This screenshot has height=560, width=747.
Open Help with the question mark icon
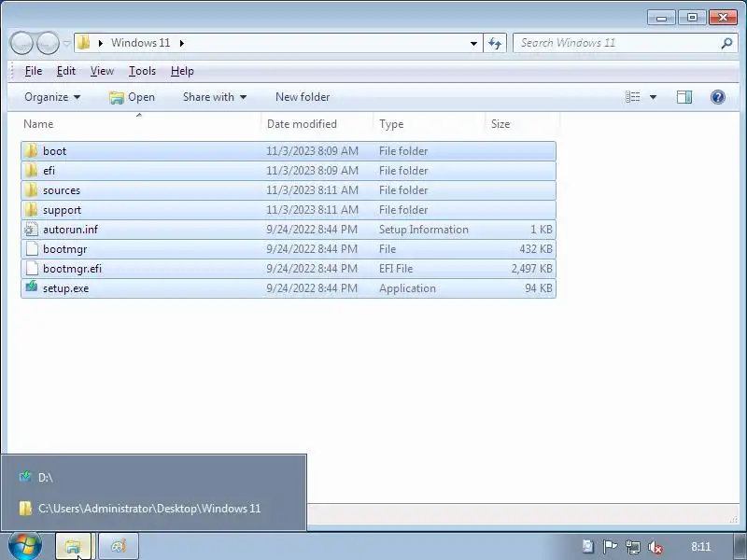[718, 97]
